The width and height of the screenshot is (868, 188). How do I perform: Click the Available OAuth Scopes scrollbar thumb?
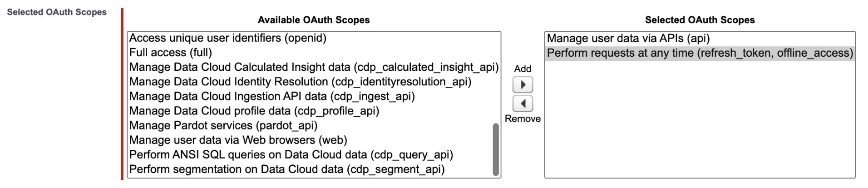pyautogui.click(x=496, y=149)
